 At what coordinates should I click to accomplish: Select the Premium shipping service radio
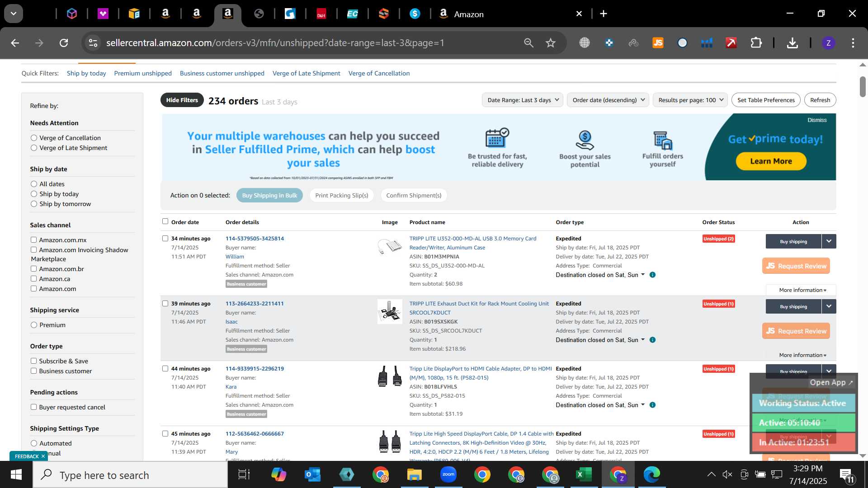[34, 325]
